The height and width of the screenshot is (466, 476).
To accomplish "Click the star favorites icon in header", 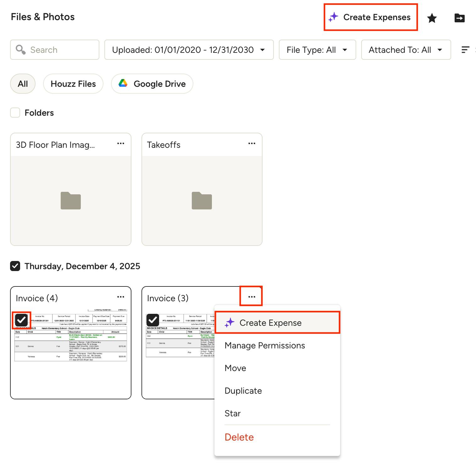I will (432, 18).
